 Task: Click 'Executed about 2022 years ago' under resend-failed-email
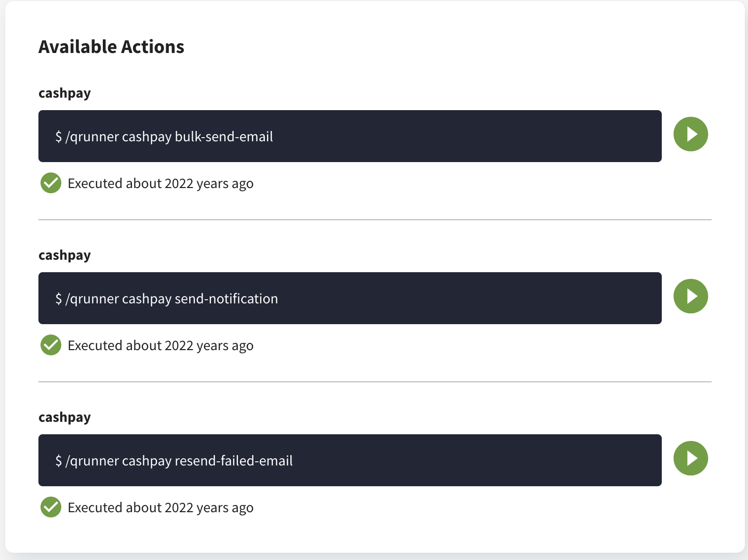point(160,507)
